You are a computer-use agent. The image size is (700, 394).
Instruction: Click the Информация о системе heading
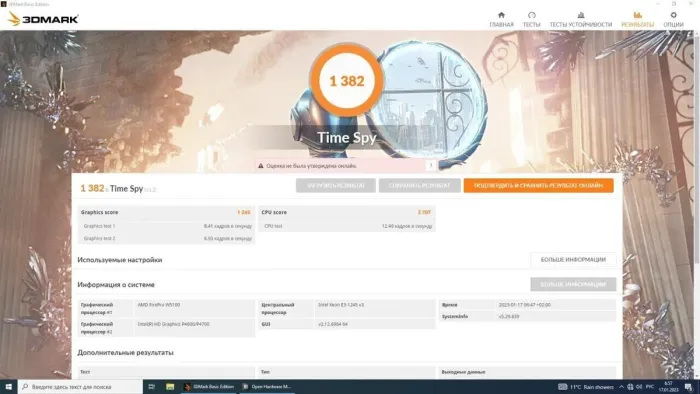[x=116, y=285]
